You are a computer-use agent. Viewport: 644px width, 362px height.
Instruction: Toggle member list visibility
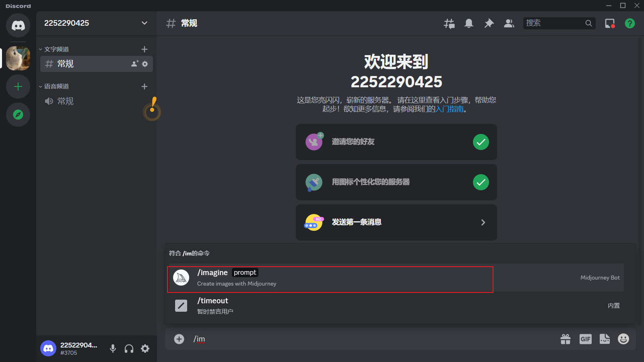point(509,23)
